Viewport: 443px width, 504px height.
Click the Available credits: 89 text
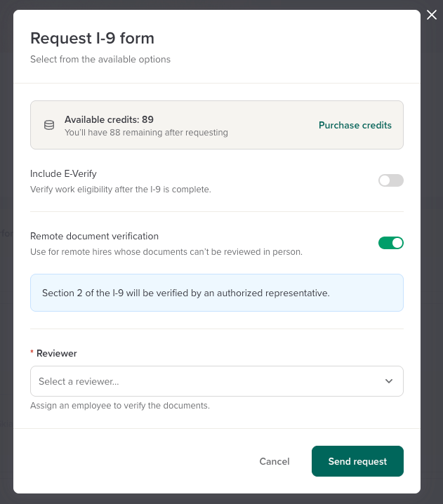(109, 119)
